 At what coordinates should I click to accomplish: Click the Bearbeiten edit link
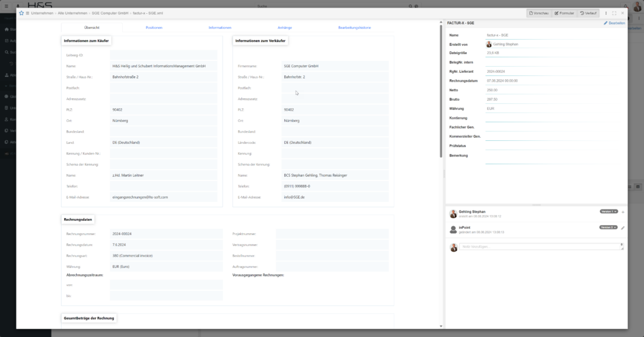point(614,23)
